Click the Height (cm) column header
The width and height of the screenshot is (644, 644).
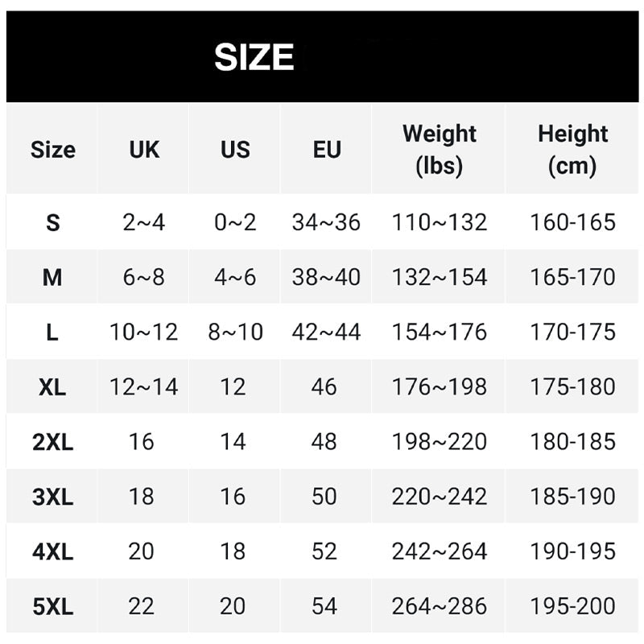click(x=572, y=150)
